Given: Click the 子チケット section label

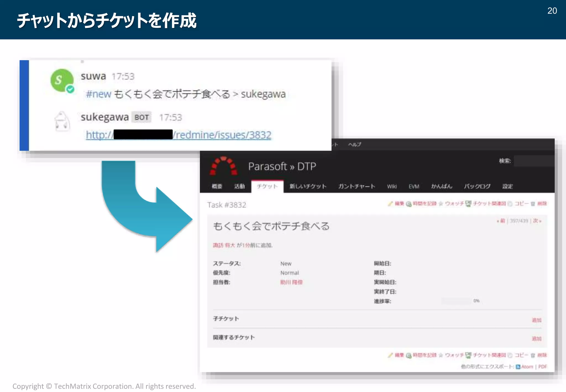Looking at the screenshot, I should click(x=226, y=319).
